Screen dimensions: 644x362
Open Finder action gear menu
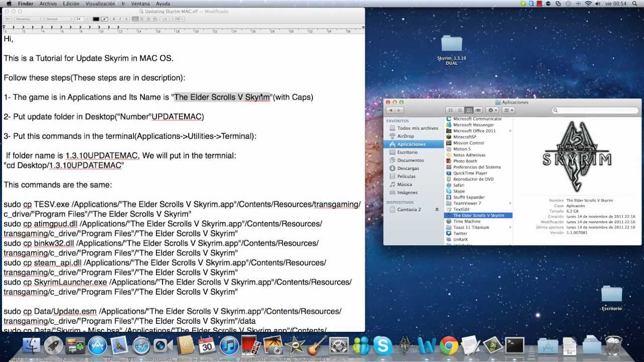tap(493, 110)
